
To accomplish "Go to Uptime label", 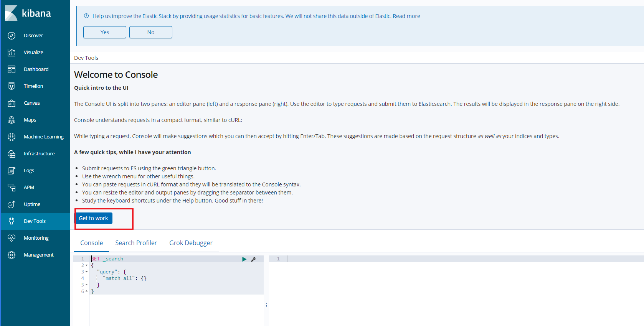I will (32, 204).
